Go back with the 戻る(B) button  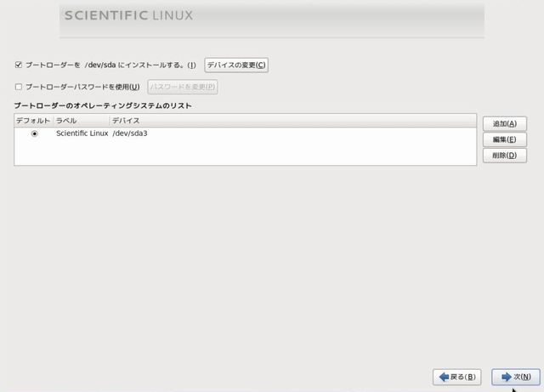click(x=457, y=377)
